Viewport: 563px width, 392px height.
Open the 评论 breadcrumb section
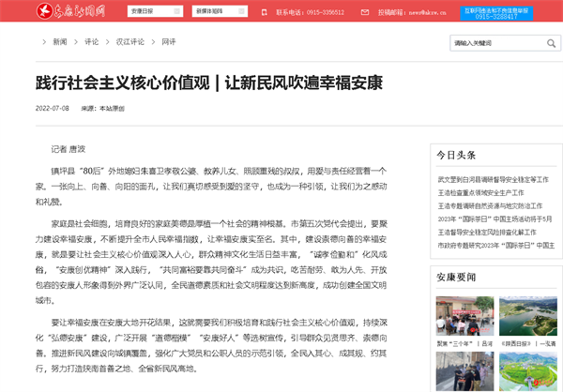click(x=91, y=42)
